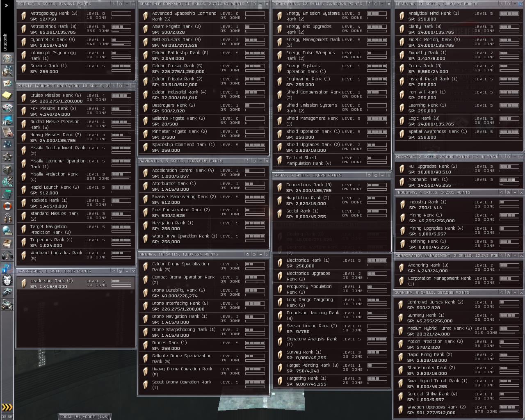Click the Astrometrics 36% done progress bar

[x=121, y=31]
